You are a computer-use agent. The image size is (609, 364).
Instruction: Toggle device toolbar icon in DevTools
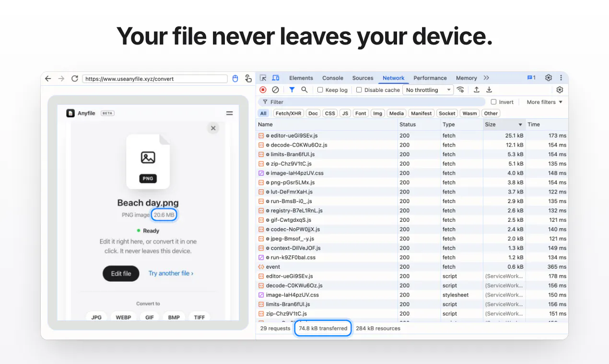point(276,78)
